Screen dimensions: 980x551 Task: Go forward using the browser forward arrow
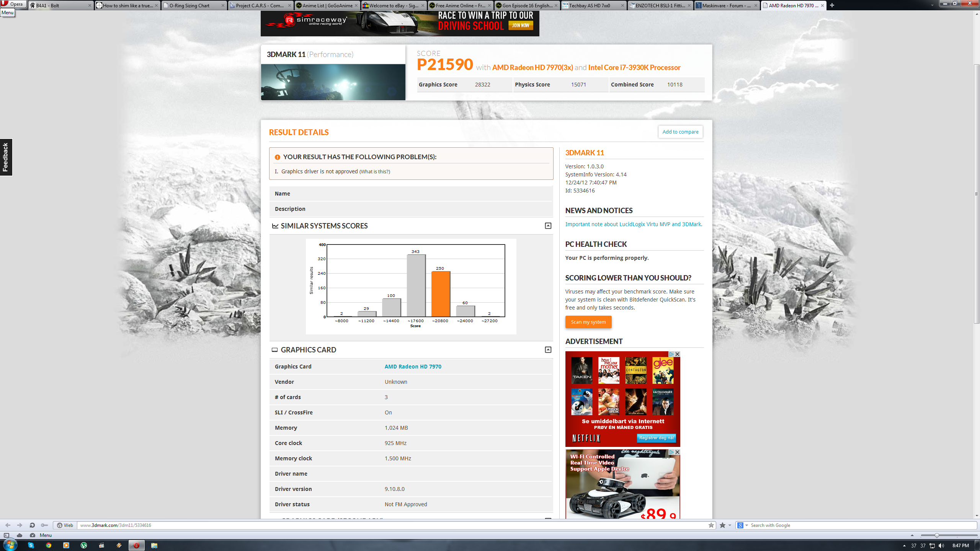pos(20,525)
